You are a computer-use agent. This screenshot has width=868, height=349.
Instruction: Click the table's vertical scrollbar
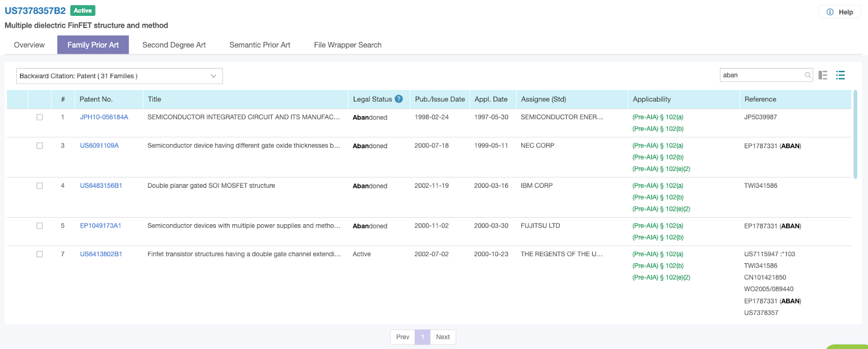pyautogui.click(x=856, y=135)
